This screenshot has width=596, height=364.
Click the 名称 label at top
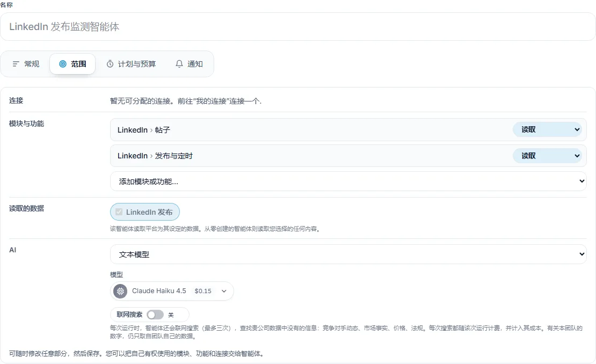(x=6, y=4)
